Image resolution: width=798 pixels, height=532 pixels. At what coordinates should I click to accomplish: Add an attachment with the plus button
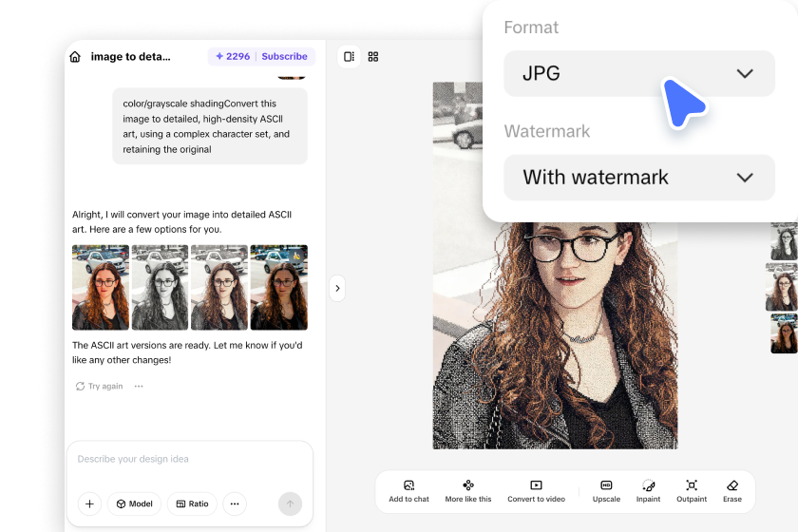[x=89, y=504]
